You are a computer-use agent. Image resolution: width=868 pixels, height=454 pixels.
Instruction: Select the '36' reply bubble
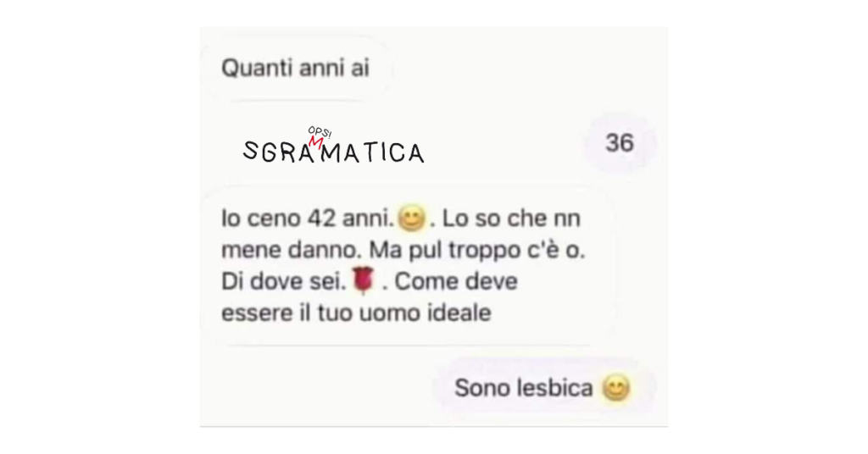(x=620, y=143)
